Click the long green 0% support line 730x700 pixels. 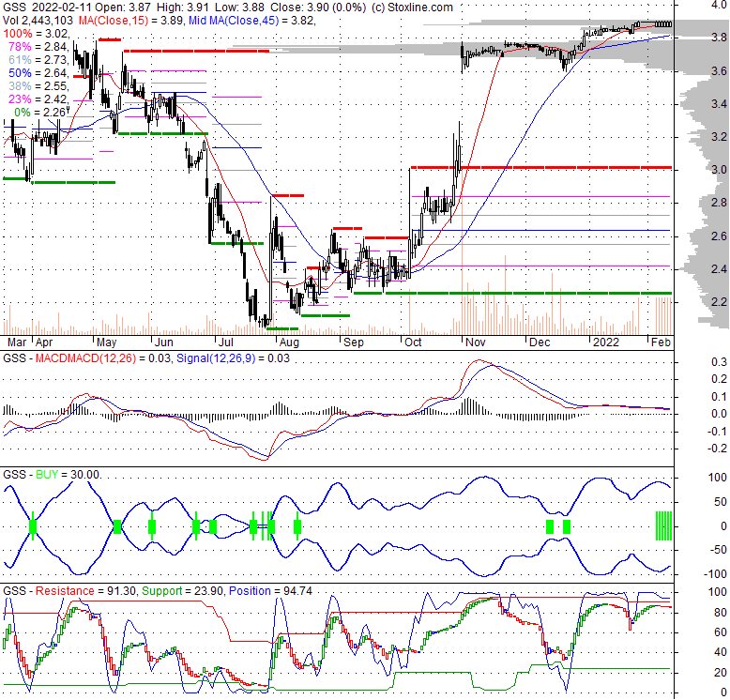[512, 293]
